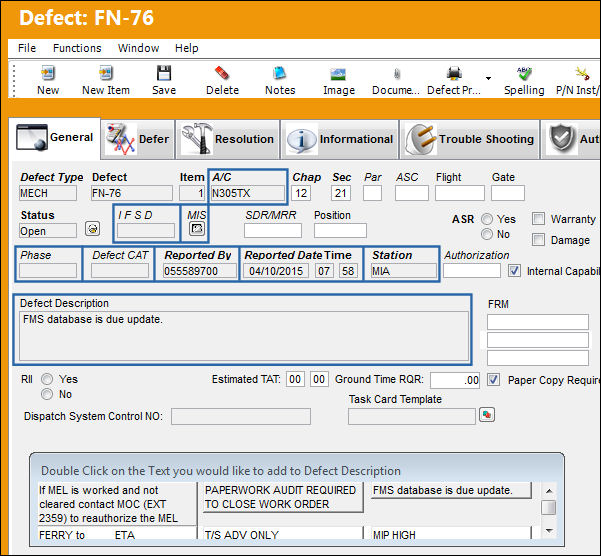Viewport: 601px width, 556px height.
Task: Click the phrase list scroll up arrow
Action: 549,490
